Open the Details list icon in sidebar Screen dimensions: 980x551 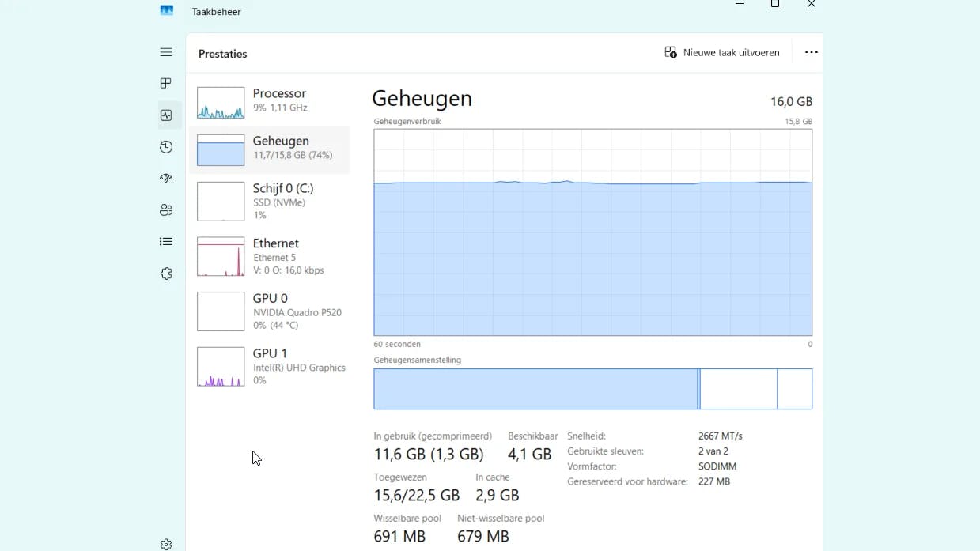[x=166, y=242]
